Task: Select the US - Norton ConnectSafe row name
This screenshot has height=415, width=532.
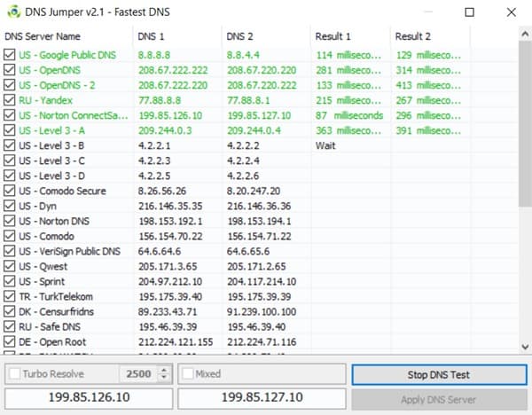Action: pos(74,115)
